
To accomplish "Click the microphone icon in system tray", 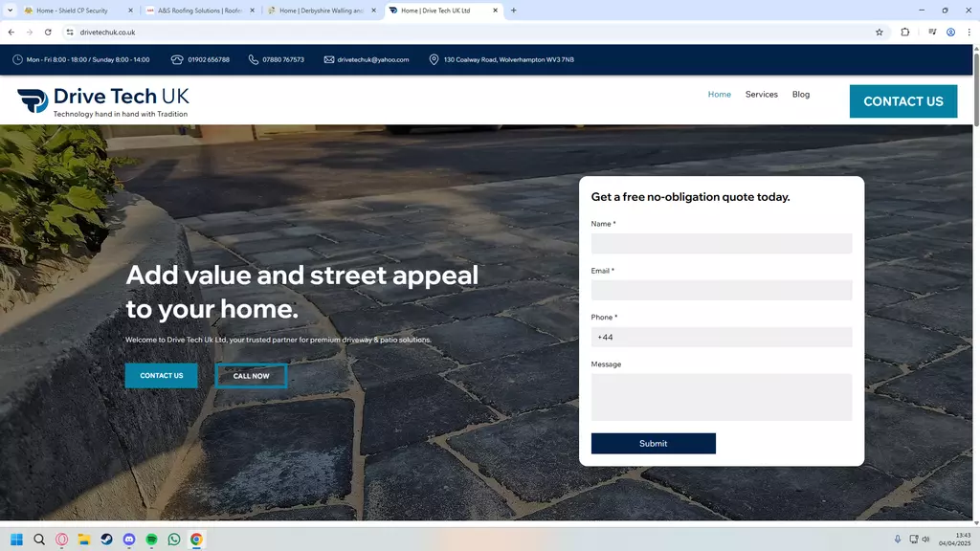I will 898,540.
